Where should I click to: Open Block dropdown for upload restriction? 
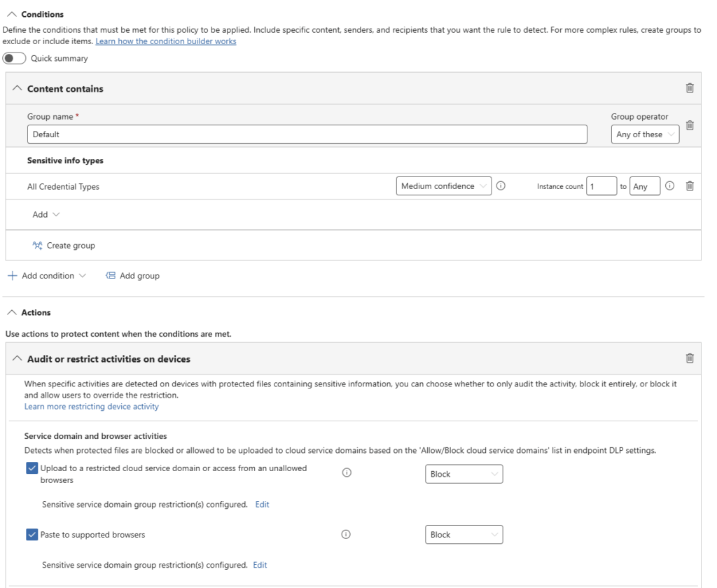[x=464, y=474]
